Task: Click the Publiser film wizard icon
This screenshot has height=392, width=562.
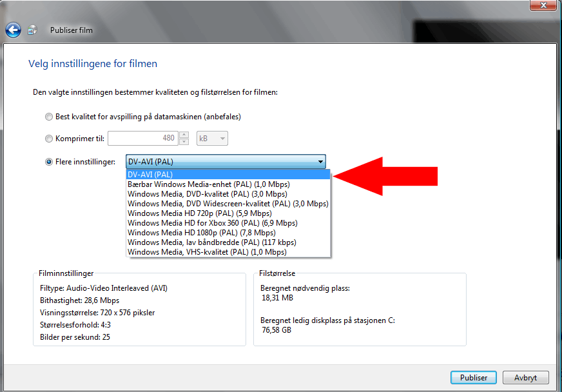Action: pos(32,30)
